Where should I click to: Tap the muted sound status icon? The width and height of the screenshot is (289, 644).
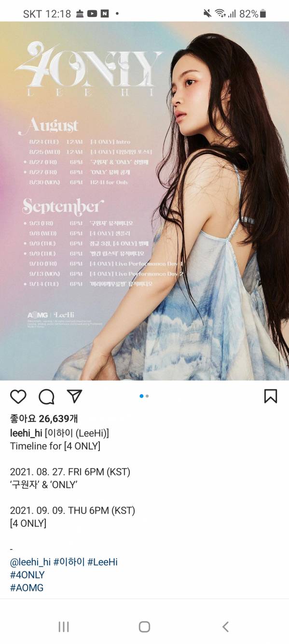[x=207, y=14]
